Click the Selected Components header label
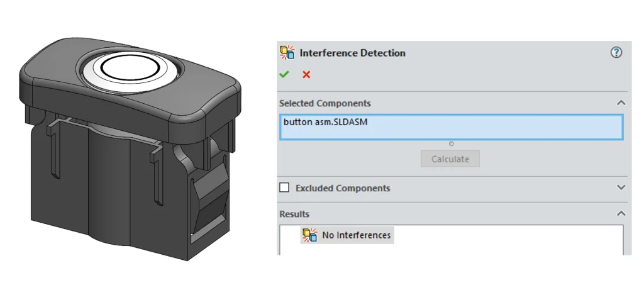Screen dimensions: 644x307 (x=325, y=103)
